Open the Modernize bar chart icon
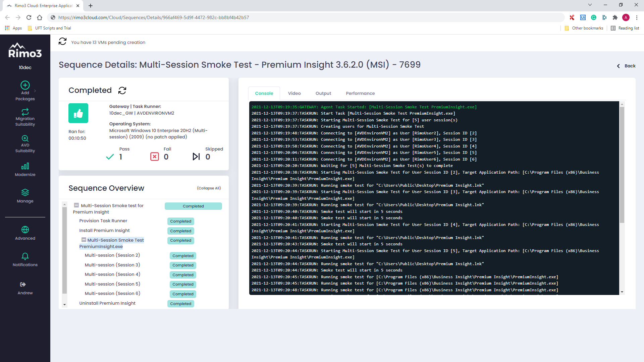The height and width of the screenshot is (362, 644). pos(25,166)
